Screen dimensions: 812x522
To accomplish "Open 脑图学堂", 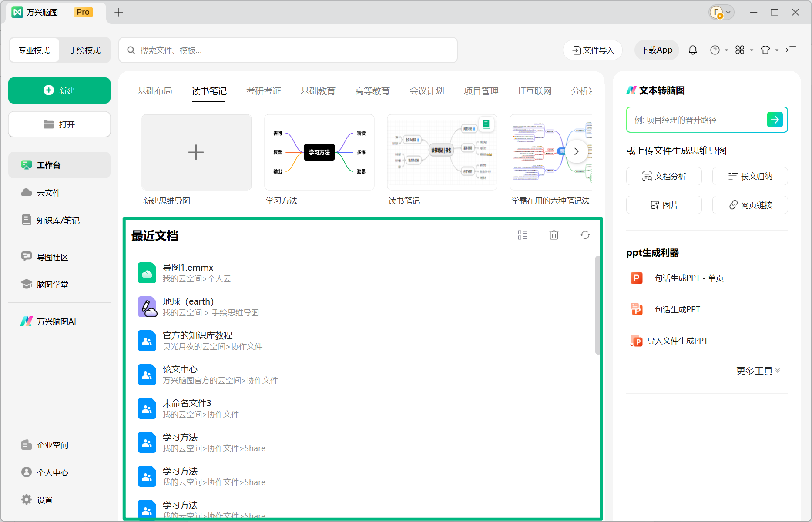I will pos(59,284).
